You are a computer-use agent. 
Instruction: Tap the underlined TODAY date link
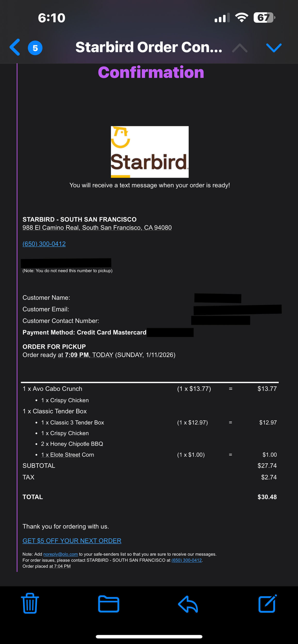(x=103, y=355)
